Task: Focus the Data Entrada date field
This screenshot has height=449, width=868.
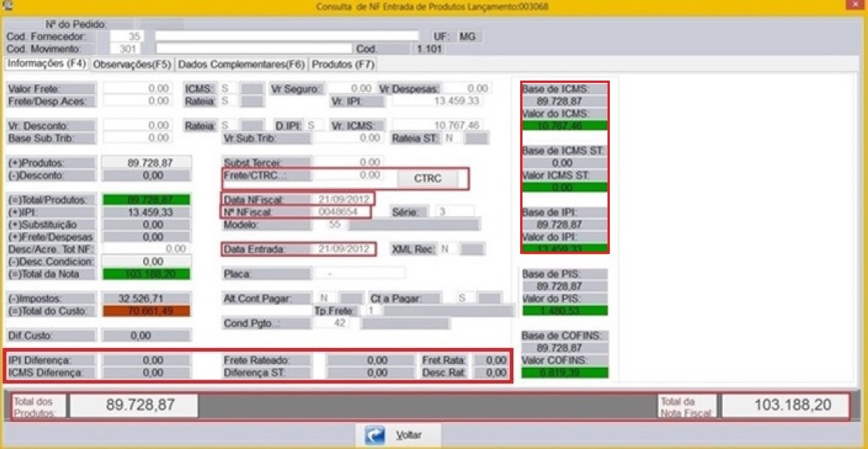Action: click(343, 249)
